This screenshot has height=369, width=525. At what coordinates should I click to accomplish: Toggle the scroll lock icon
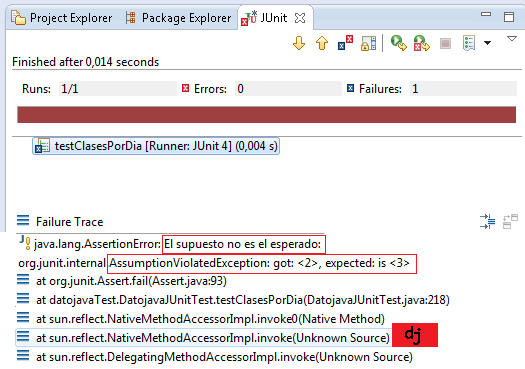369,43
